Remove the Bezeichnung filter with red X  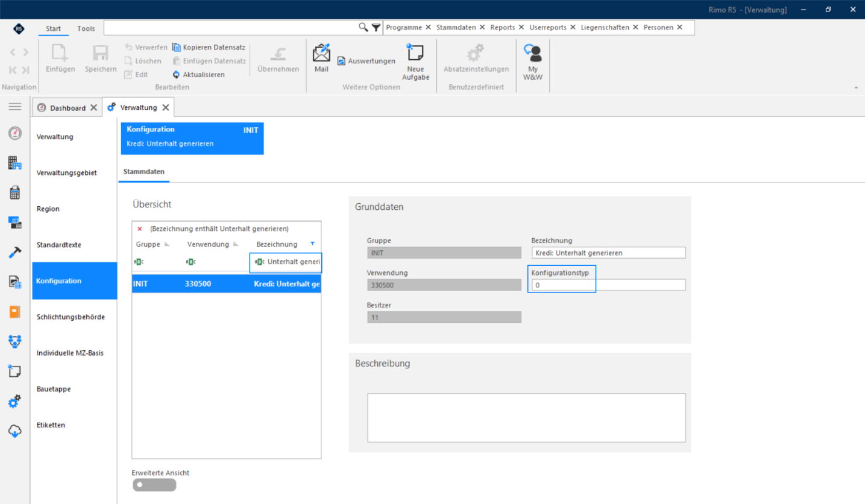140,229
